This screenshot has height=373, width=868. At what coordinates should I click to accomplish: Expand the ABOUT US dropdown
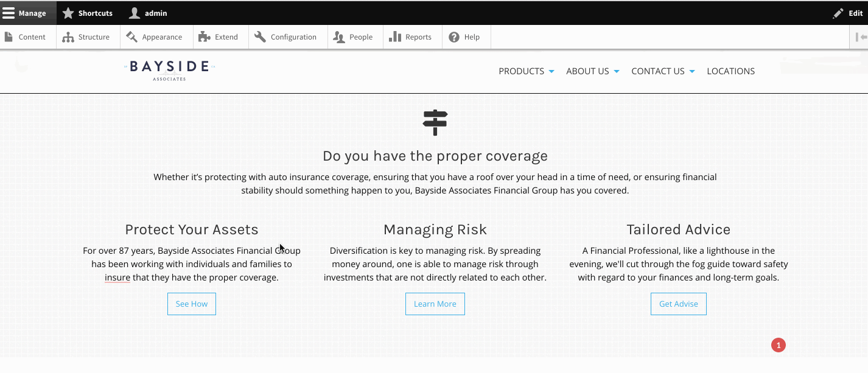(593, 71)
